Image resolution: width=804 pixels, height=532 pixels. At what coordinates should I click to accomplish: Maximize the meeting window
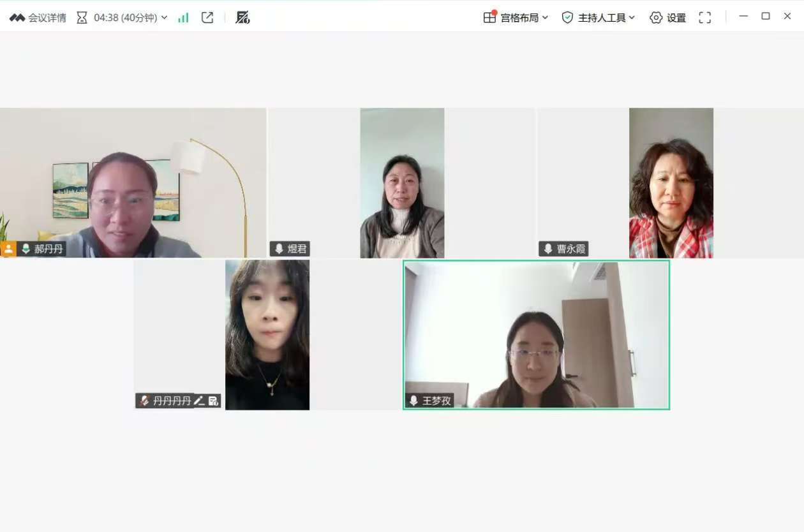click(x=765, y=17)
